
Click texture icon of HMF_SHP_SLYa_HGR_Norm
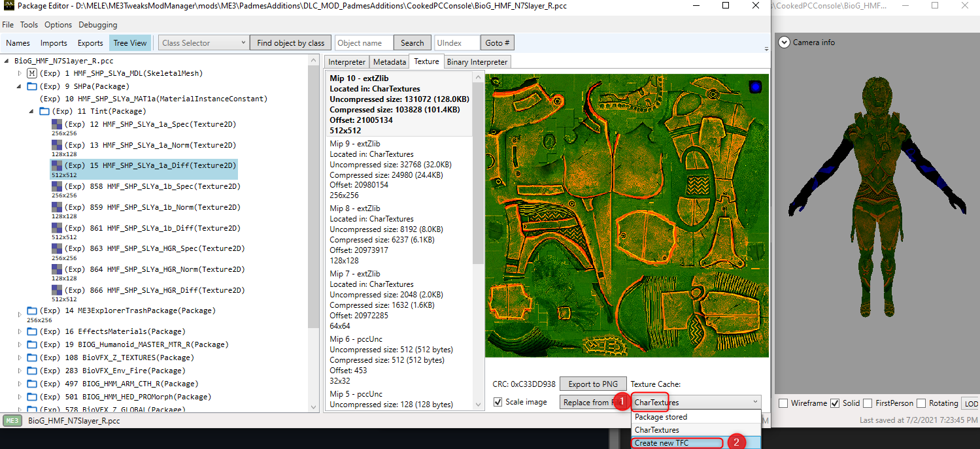tap(57, 269)
